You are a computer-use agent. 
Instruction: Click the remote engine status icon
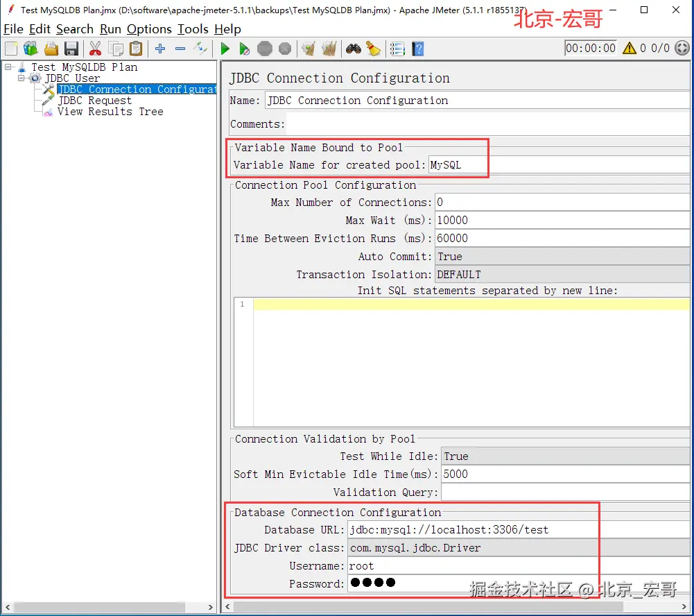point(682,48)
